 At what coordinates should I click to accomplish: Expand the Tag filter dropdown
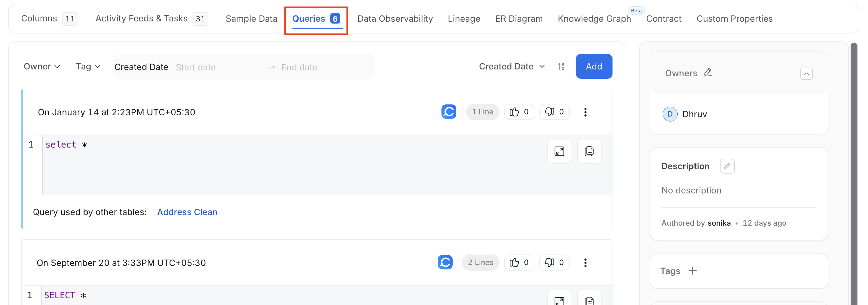click(x=88, y=67)
